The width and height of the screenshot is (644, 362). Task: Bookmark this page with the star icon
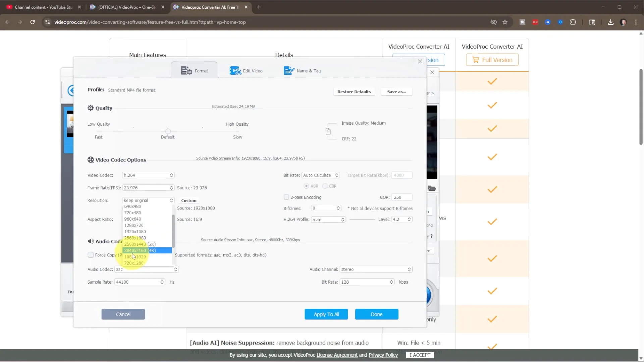[x=505, y=22]
